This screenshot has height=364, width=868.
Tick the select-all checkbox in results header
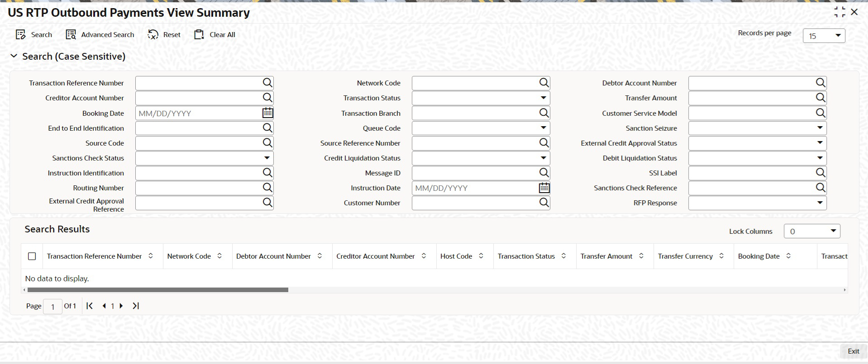pyautogui.click(x=32, y=256)
